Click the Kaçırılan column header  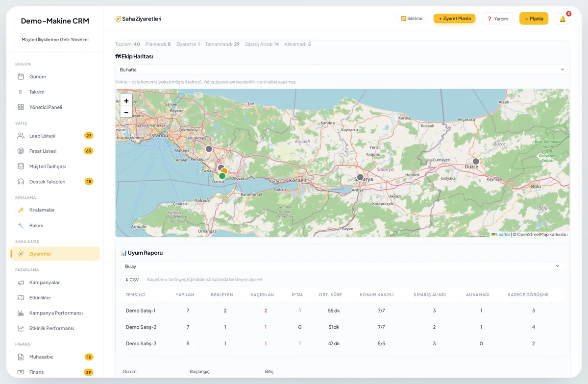tap(262, 295)
